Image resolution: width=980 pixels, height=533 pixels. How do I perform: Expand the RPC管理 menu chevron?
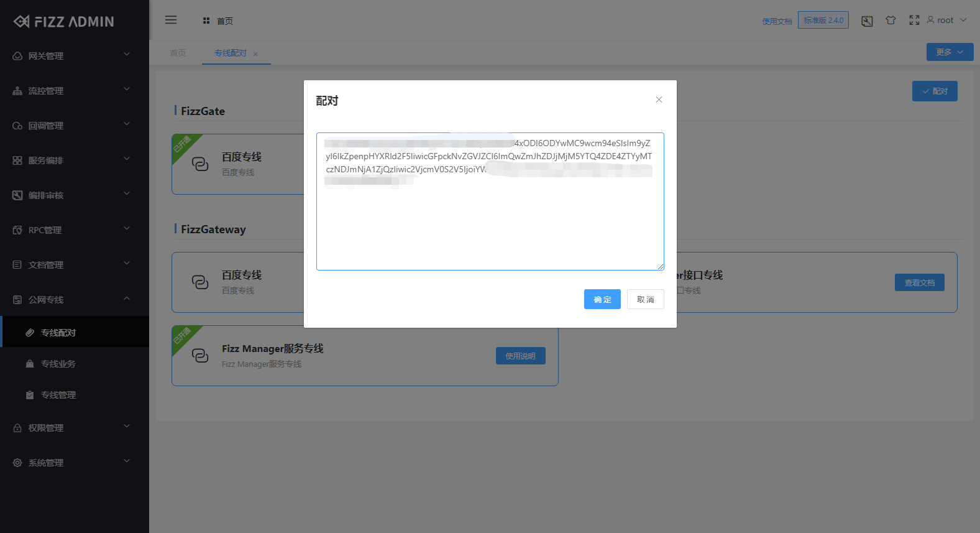click(x=127, y=228)
